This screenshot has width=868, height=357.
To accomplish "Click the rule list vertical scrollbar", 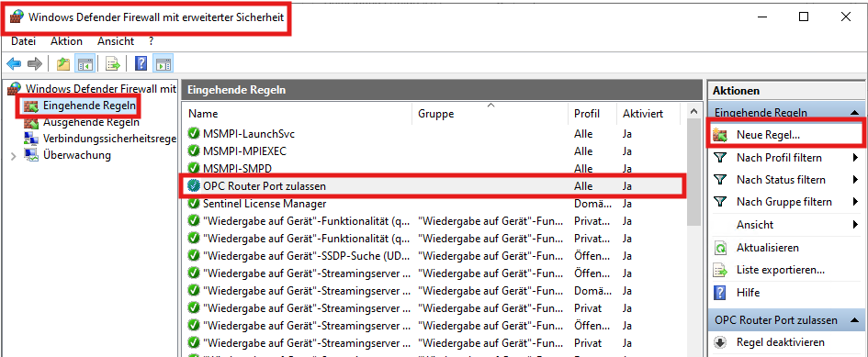I will 694,232.
